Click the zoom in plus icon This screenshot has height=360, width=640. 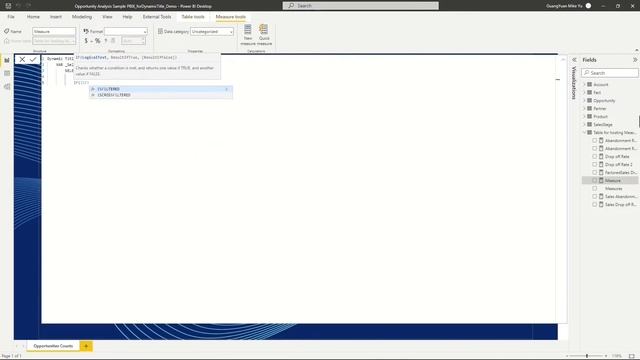[x=606, y=356]
